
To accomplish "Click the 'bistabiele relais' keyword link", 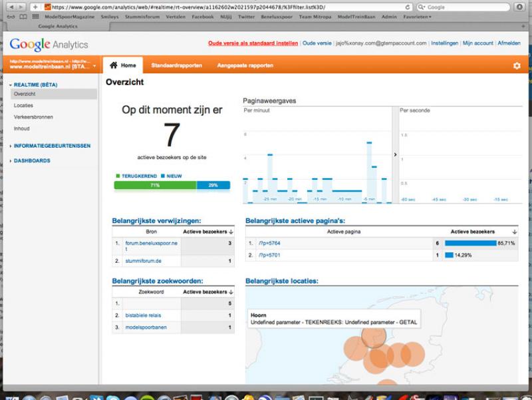I will coord(143,315).
